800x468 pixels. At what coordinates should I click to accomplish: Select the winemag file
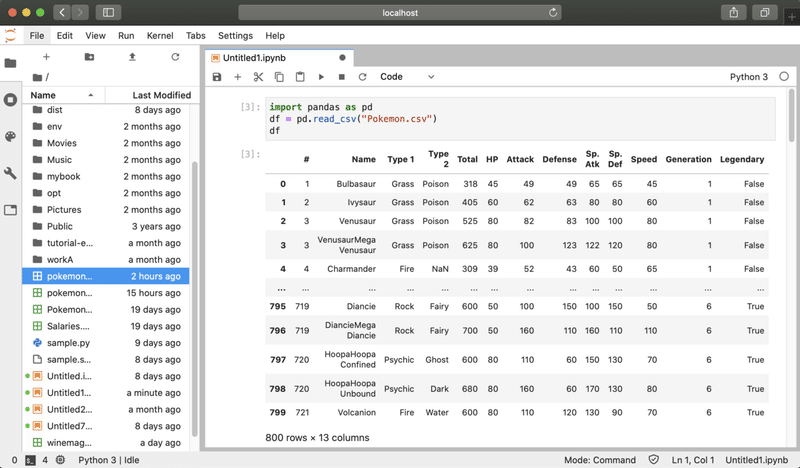[106, 442]
